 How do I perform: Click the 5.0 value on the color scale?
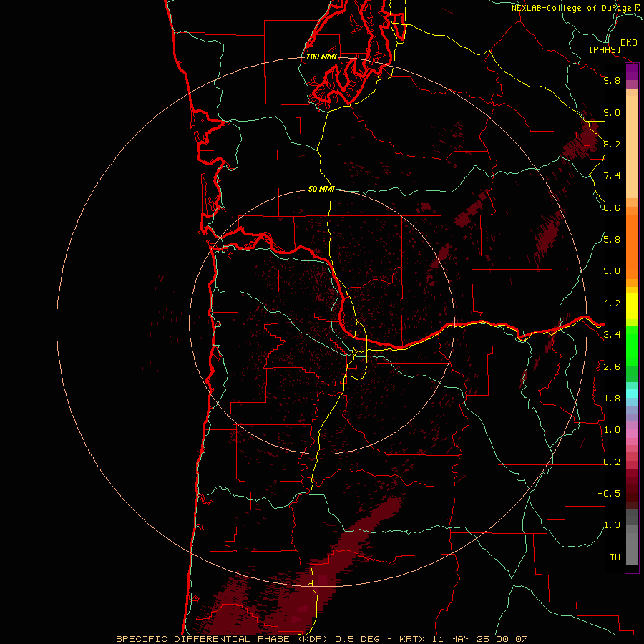(612, 271)
